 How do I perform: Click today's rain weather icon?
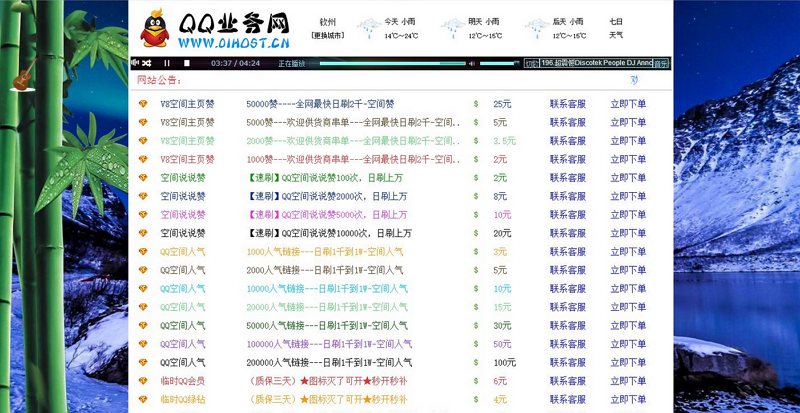click(368, 28)
